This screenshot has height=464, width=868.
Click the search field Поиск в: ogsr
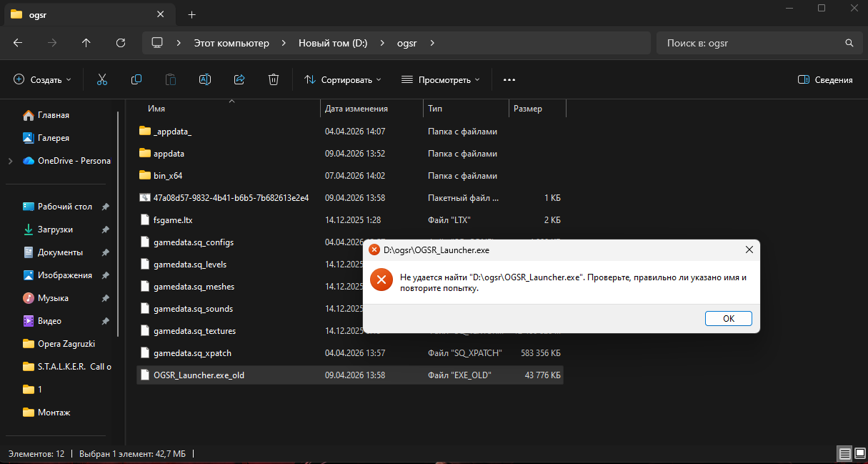pyautogui.click(x=750, y=43)
